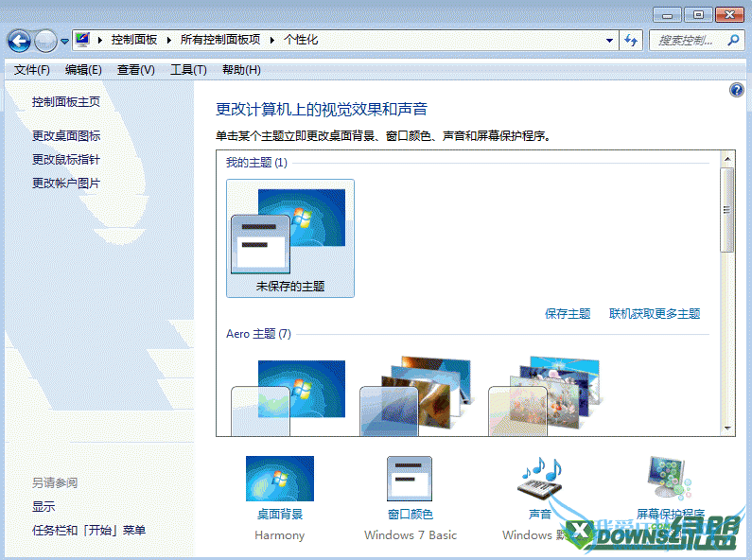Image resolution: width=752 pixels, height=560 pixels.
Task: Open 桌面背景 Harmony wallpaper icon
Action: point(280,479)
